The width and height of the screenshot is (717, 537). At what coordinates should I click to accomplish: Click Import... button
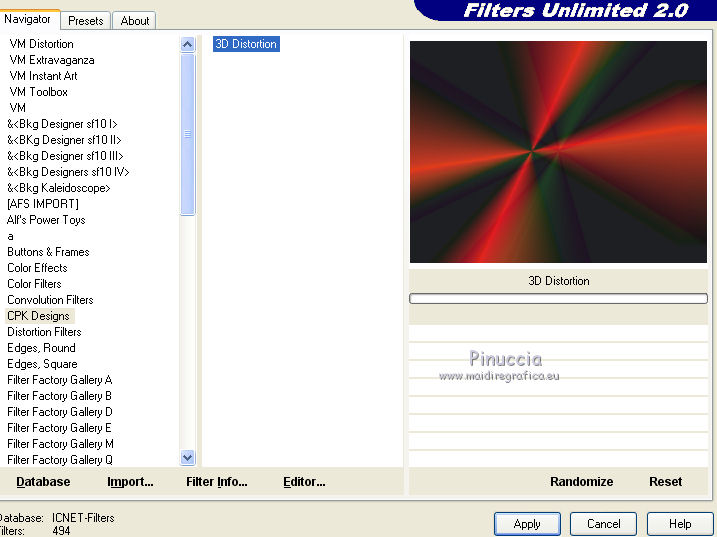[x=130, y=482]
